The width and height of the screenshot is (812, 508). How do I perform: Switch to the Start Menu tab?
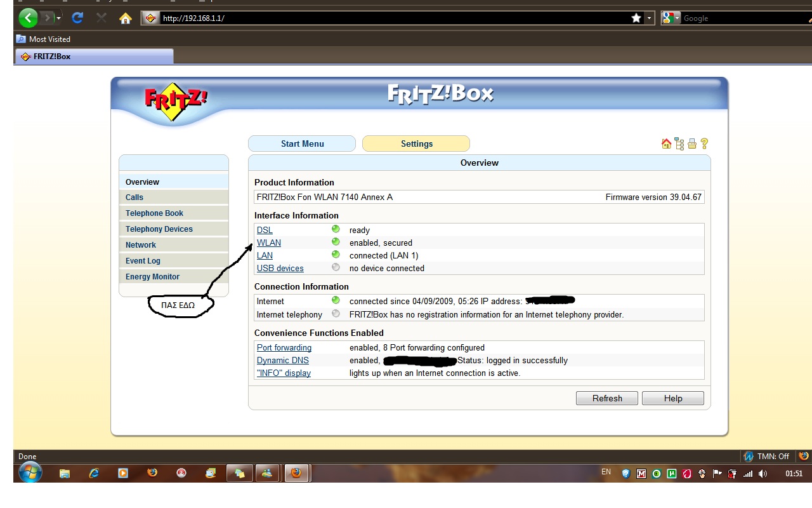coord(302,144)
